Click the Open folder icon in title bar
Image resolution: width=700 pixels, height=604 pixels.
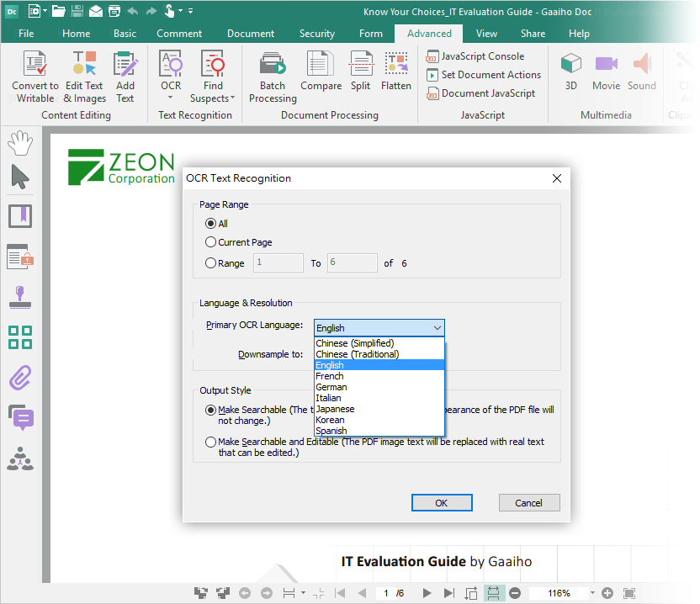pos(59,11)
